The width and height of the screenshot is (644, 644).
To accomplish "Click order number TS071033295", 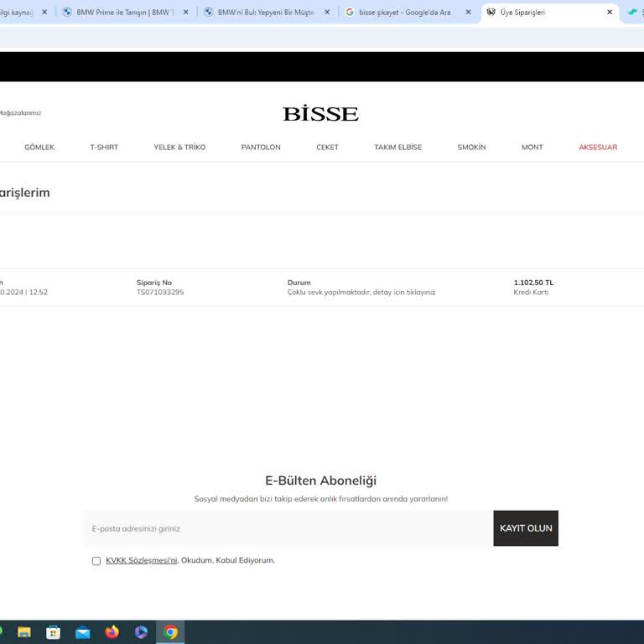I will [x=160, y=292].
